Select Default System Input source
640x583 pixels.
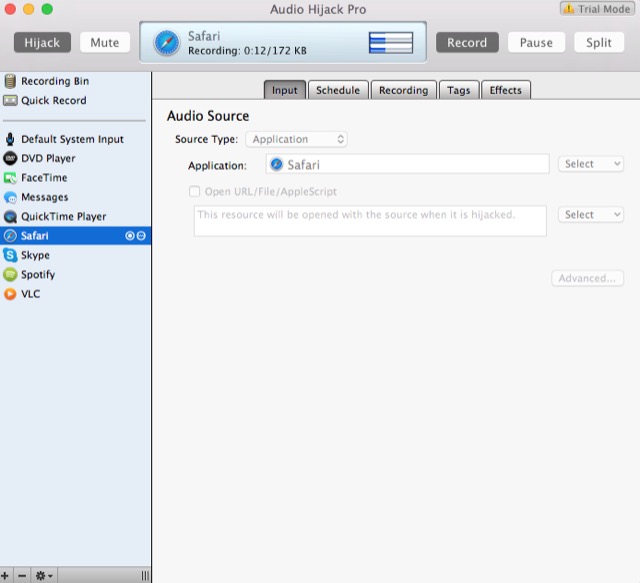[x=72, y=140]
